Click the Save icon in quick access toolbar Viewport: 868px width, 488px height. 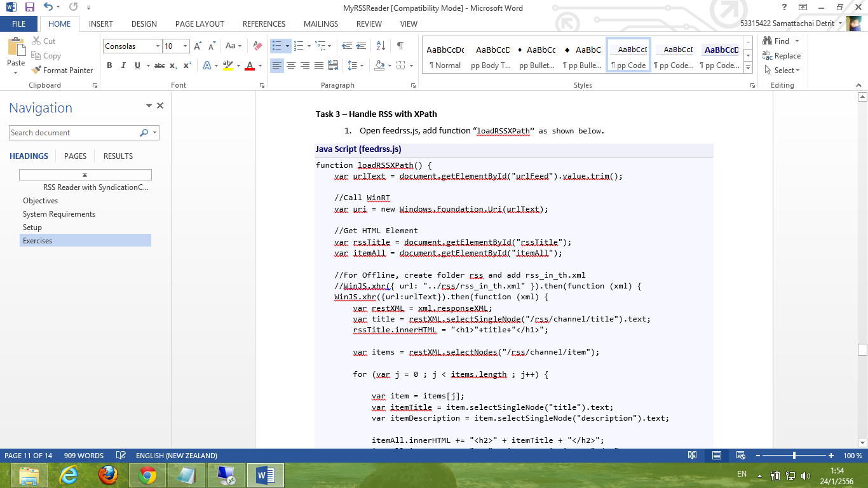[29, 8]
